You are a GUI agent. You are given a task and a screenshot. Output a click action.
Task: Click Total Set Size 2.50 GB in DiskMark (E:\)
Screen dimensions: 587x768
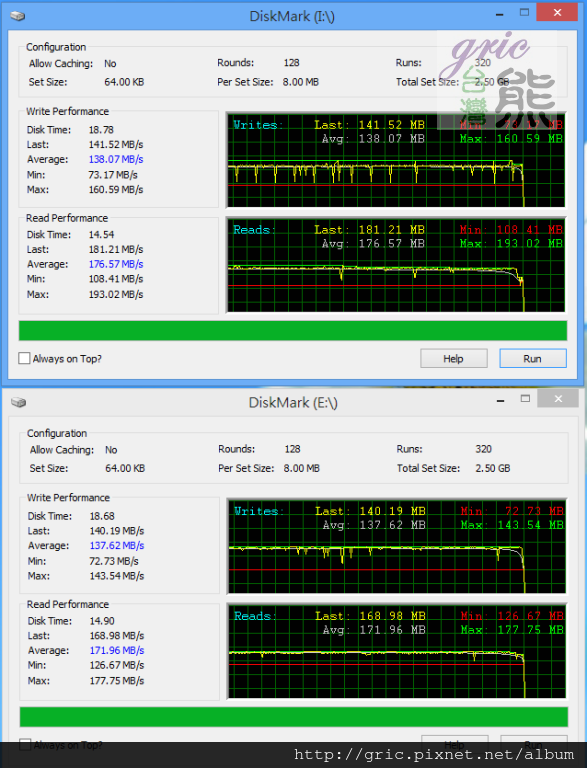click(x=492, y=468)
